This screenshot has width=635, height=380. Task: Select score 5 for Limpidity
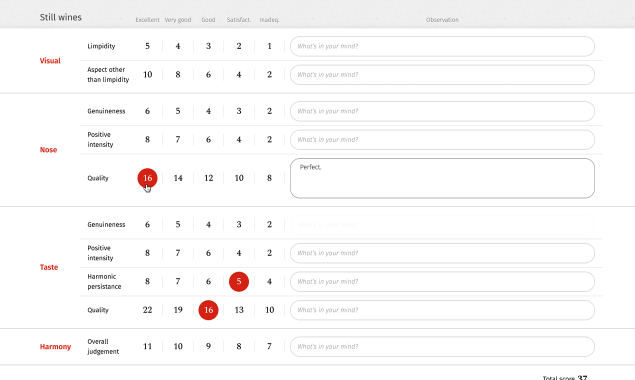click(x=147, y=46)
